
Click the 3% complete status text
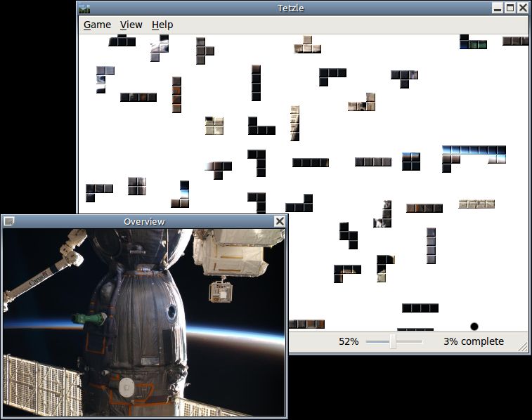[473, 341]
